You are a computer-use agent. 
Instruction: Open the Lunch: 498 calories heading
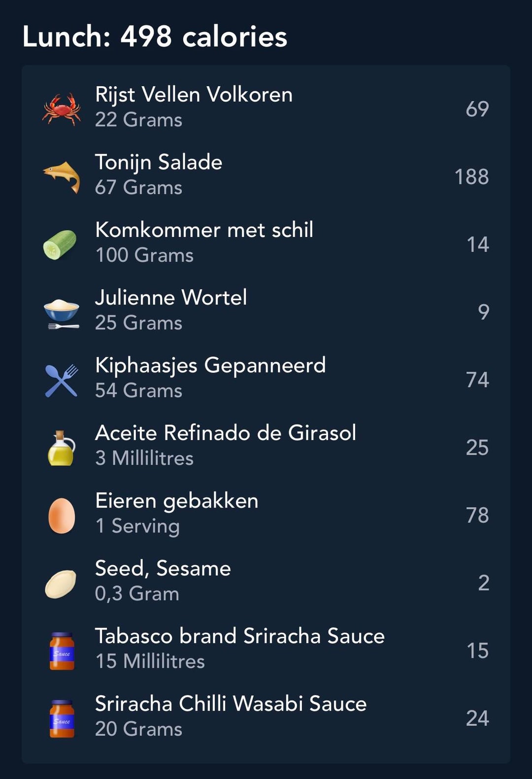pyautogui.click(x=155, y=37)
